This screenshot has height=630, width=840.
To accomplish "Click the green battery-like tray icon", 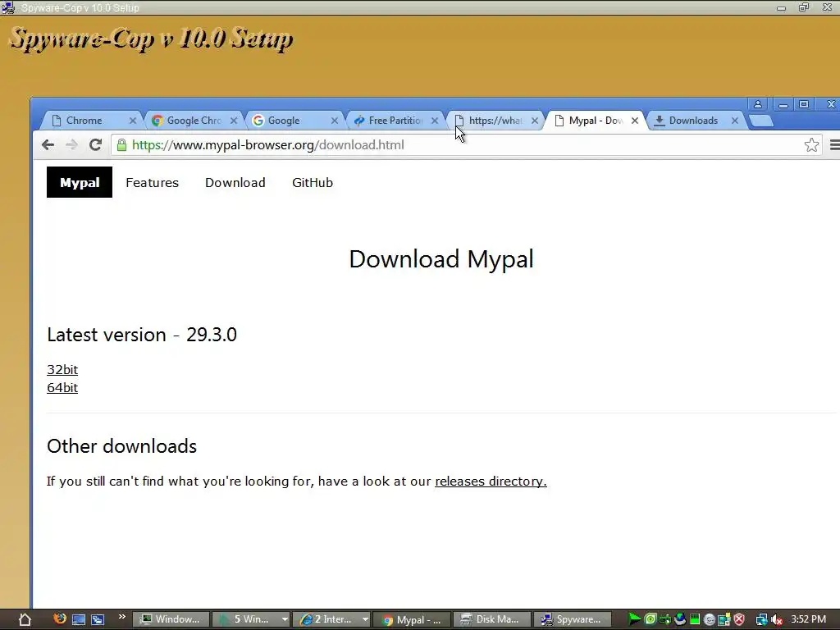I will (664, 620).
